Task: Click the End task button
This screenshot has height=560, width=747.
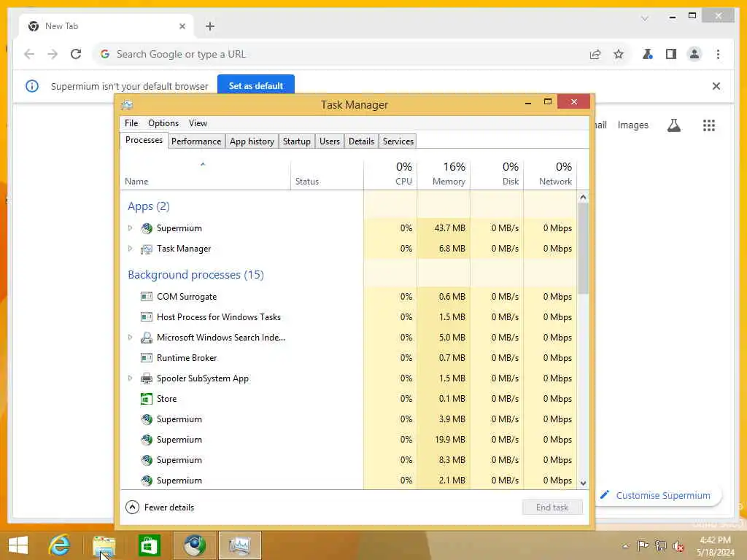Action: click(x=552, y=507)
